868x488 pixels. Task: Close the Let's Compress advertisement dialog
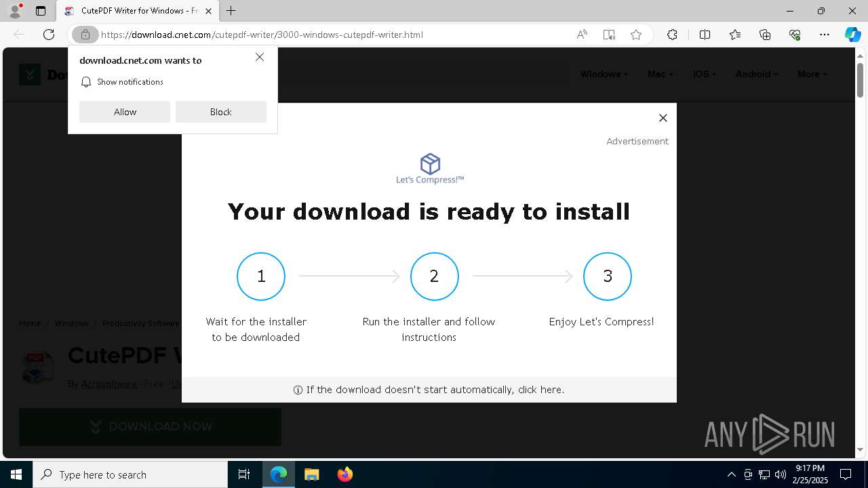coord(663,118)
